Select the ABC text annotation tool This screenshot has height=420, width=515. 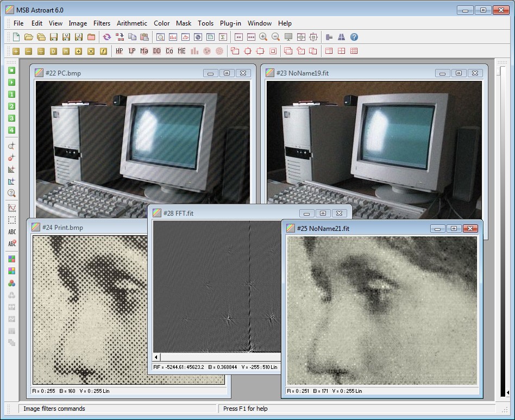tap(11, 232)
